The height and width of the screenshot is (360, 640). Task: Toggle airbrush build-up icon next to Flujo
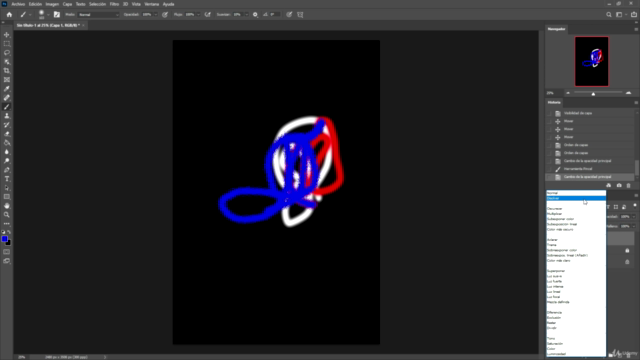[x=208, y=15]
